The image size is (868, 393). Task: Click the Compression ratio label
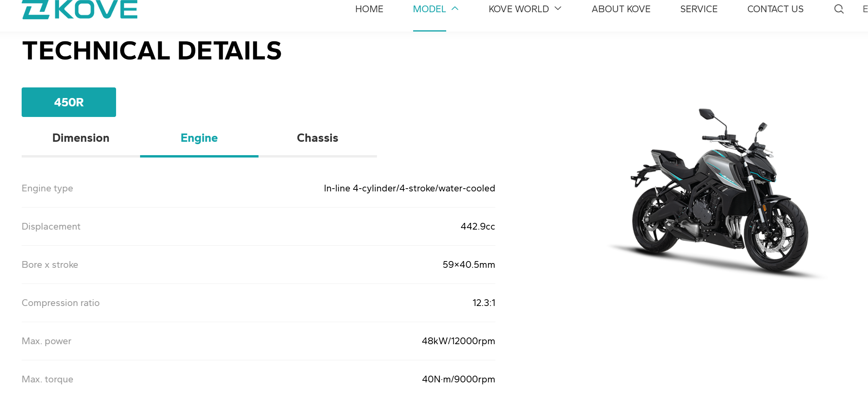coord(61,303)
